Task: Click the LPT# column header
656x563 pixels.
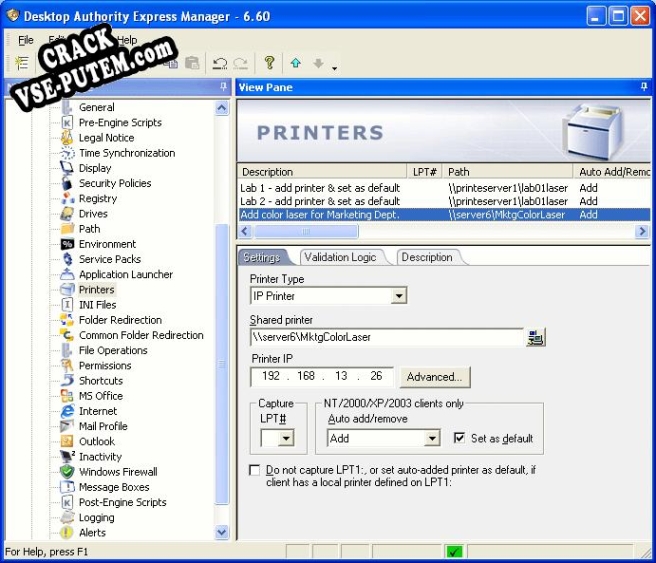Action: pos(425,171)
